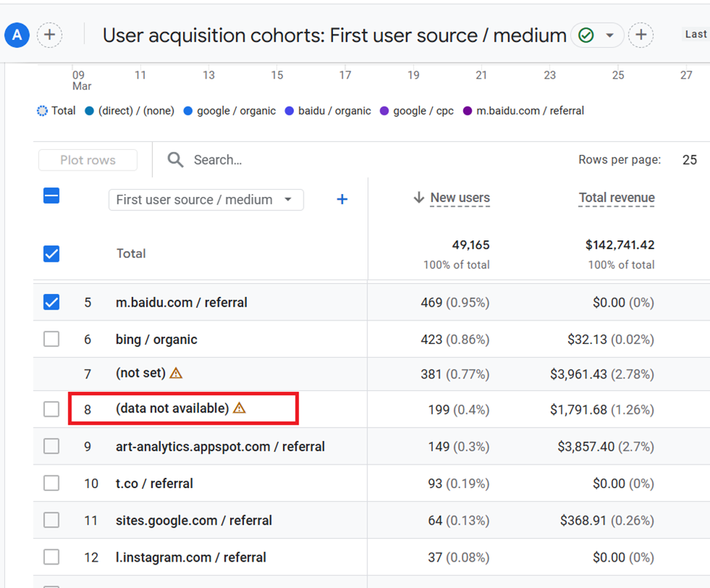The width and height of the screenshot is (710, 588).
Task: Toggle the Total row checkbox
Action: 51,254
